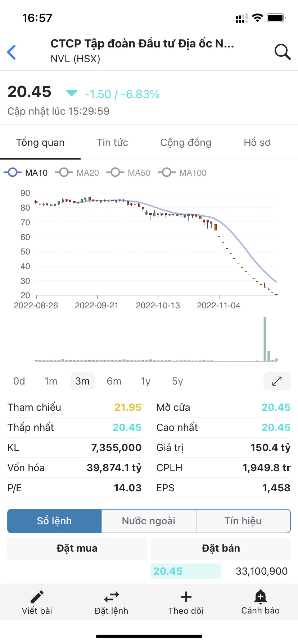Turn on the MA100 indicator
This screenshot has height=644, width=298.
tap(184, 173)
